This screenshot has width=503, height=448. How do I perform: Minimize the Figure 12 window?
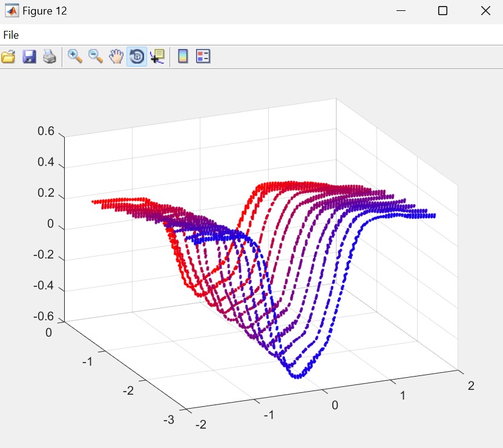click(x=400, y=11)
